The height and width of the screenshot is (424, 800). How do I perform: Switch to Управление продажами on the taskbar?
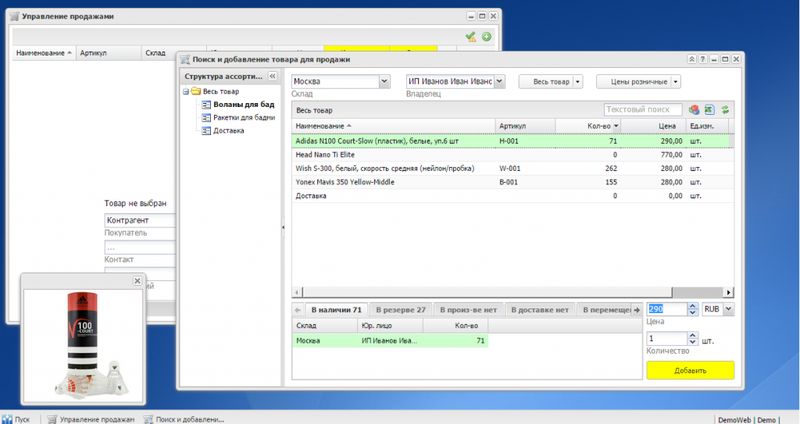coord(91,419)
